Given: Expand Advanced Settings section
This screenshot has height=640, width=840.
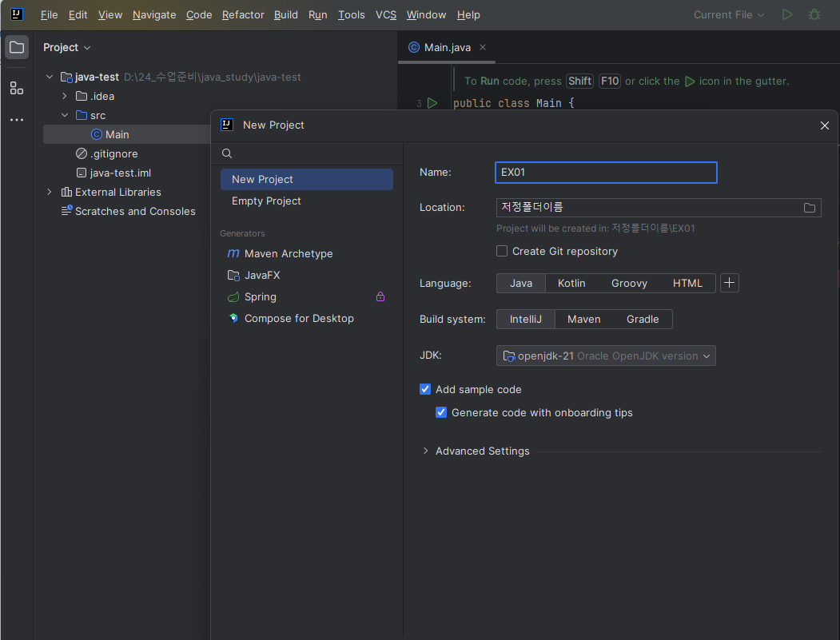Looking at the screenshot, I should tap(425, 451).
